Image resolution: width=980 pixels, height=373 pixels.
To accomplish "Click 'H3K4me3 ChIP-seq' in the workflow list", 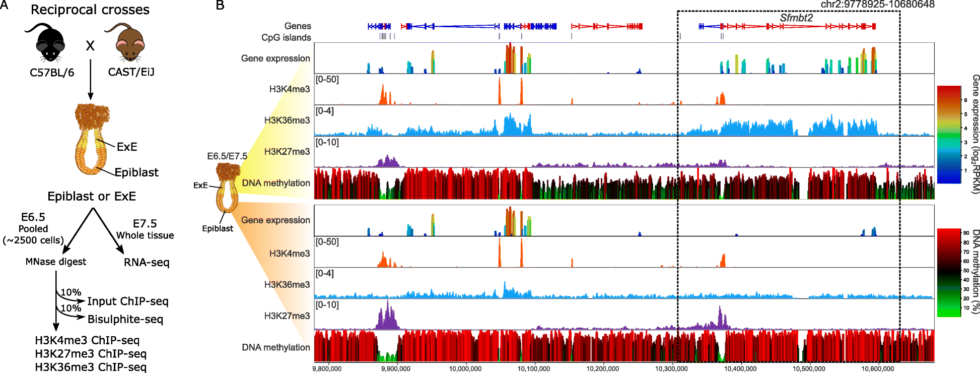I will point(87,341).
